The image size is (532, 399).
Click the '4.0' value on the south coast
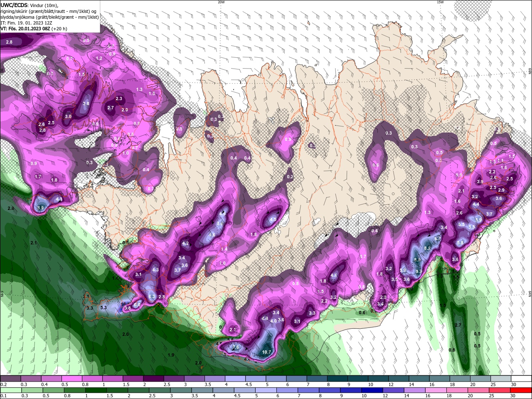pos(273,321)
